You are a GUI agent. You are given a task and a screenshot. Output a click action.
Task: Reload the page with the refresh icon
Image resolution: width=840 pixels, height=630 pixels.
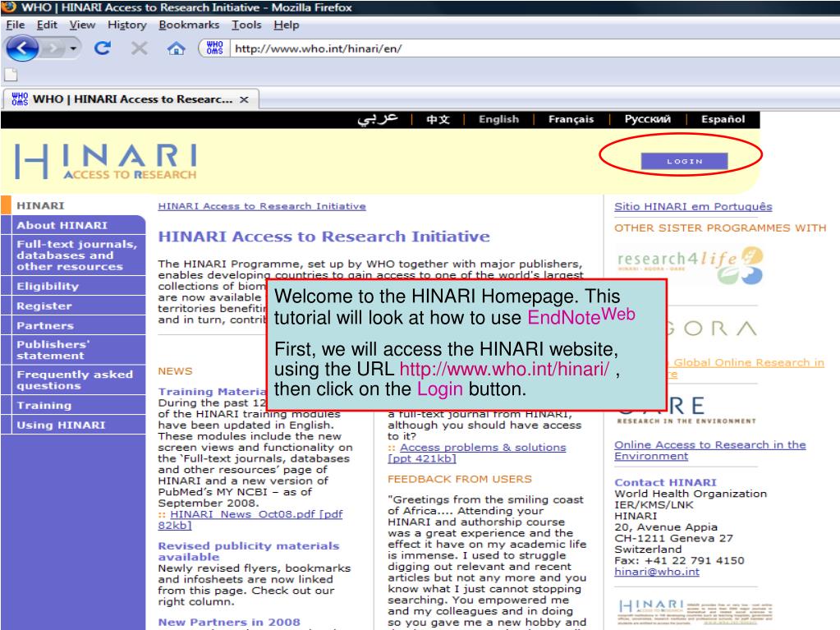point(103,48)
